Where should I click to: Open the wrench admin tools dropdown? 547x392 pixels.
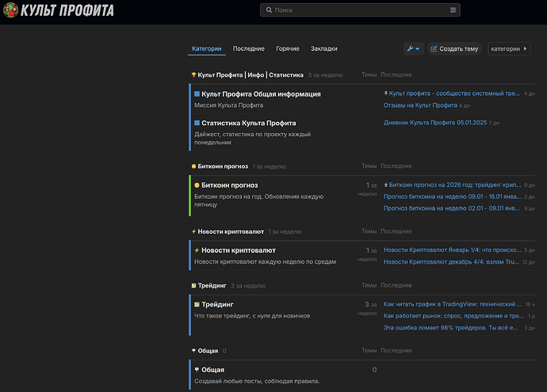coord(413,49)
